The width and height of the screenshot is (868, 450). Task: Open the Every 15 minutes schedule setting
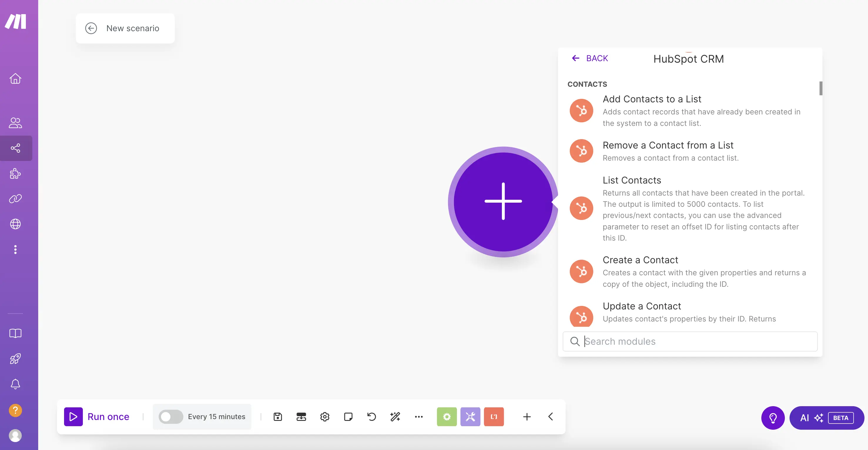[217, 416]
